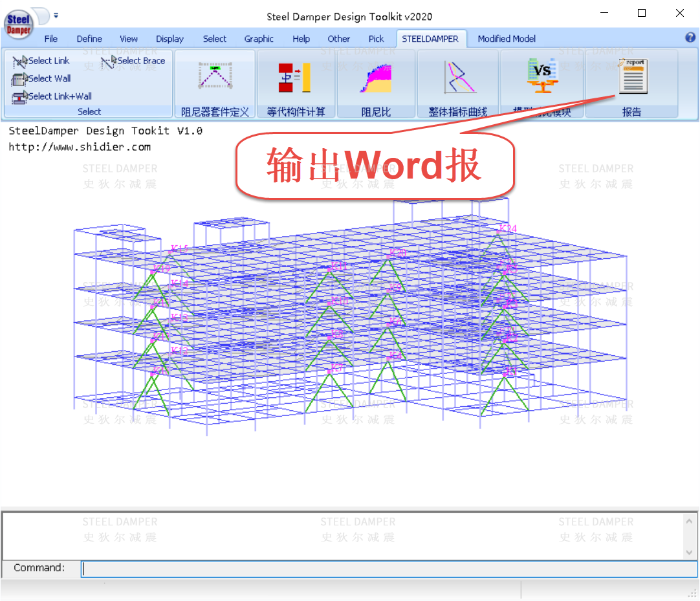
Task: Click damper label K7 in the model
Action: [336, 368]
